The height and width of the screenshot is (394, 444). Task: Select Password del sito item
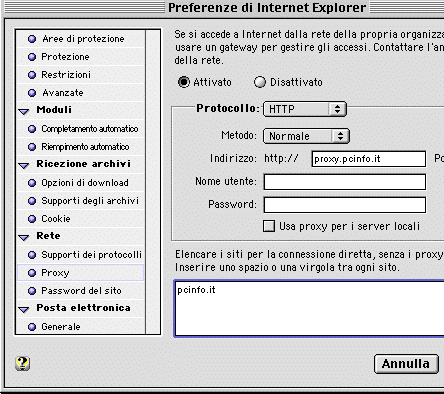[x=81, y=291]
